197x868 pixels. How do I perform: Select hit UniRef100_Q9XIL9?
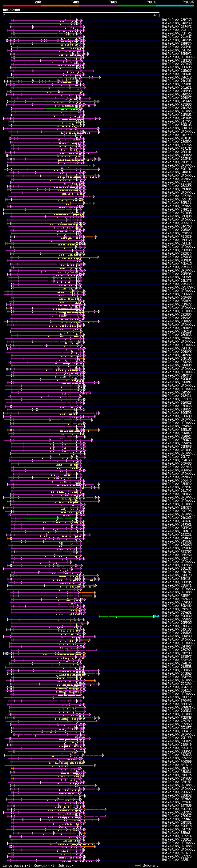pos(177,30)
